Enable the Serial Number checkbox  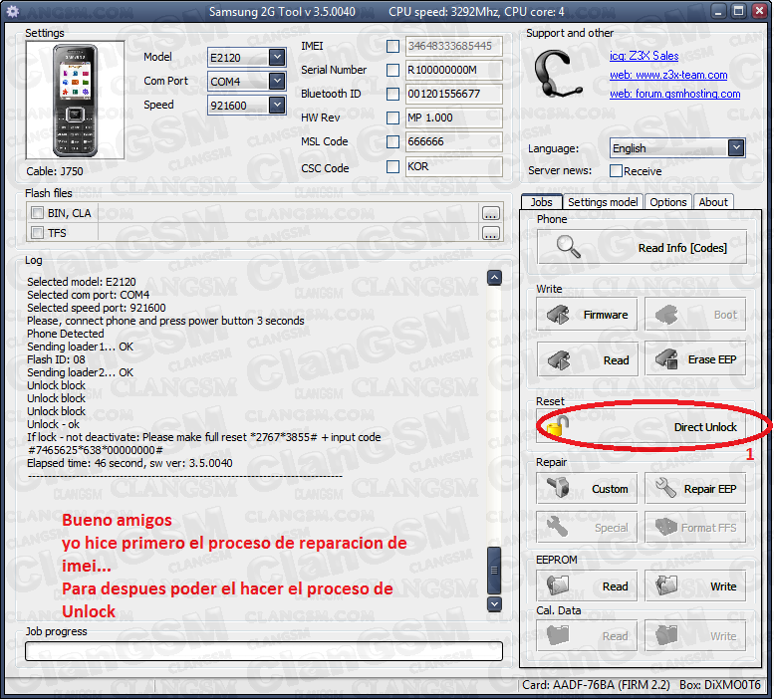coord(392,70)
